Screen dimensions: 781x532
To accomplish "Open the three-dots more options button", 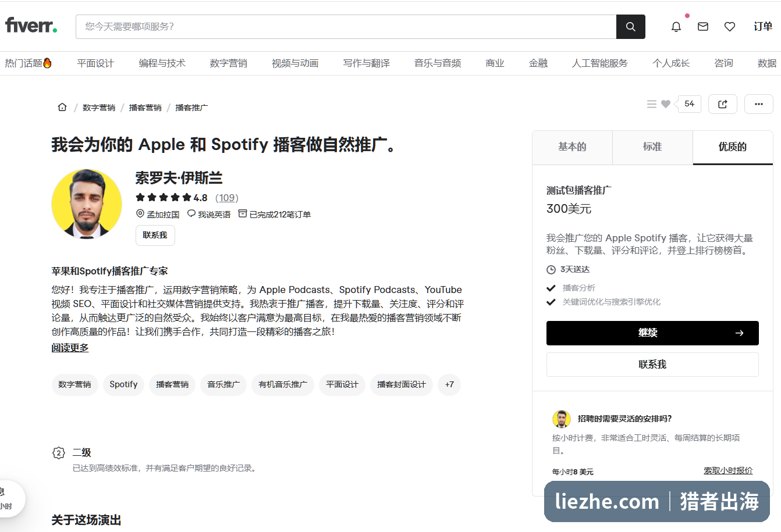I will [x=759, y=104].
